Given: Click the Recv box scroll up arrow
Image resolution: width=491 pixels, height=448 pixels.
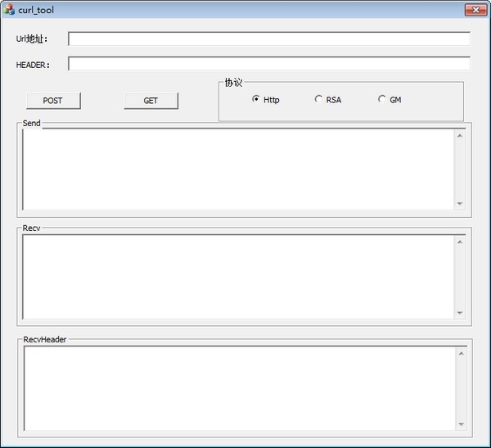Looking at the screenshot, I should pyautogui.click(x=459, y=242).
